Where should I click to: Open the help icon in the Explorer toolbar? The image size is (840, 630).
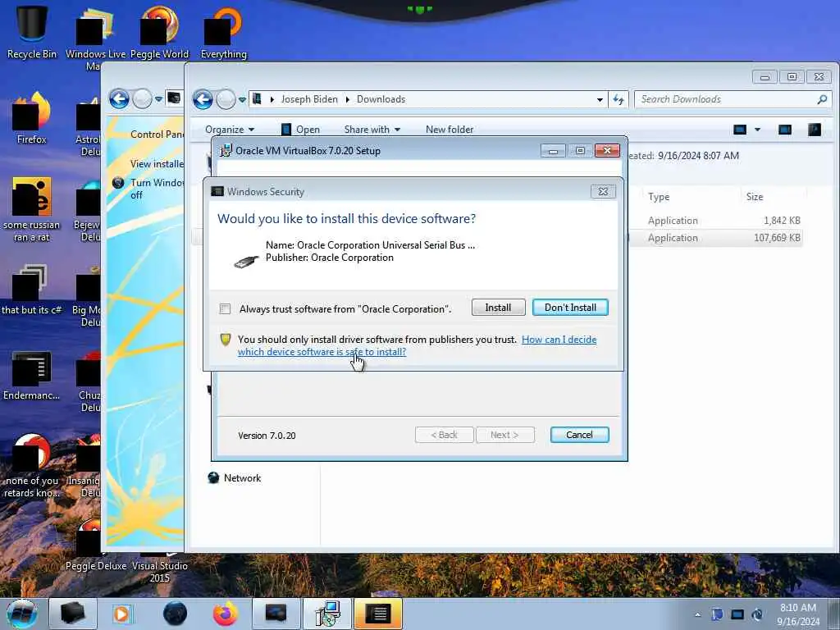pyautogui.click(x=815, y=130)
